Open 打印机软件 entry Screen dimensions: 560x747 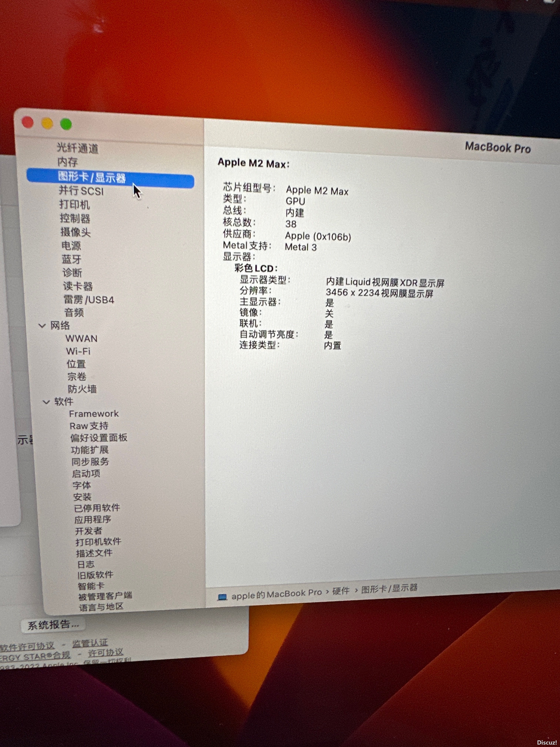(x=99, y=542)
